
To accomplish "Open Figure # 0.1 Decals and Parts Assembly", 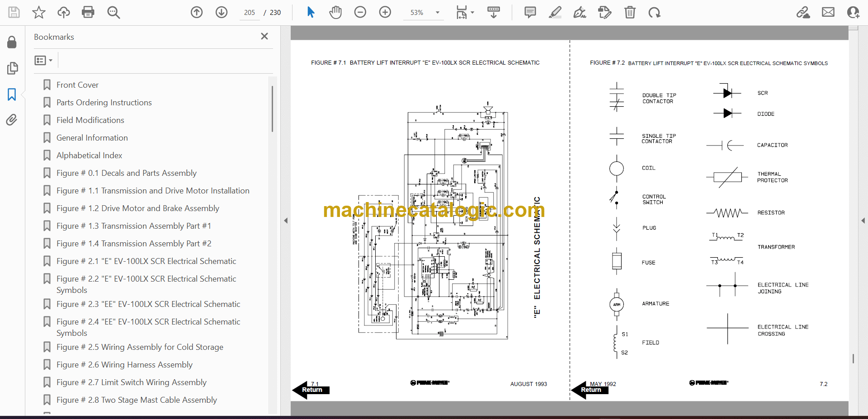I will 127,173.
